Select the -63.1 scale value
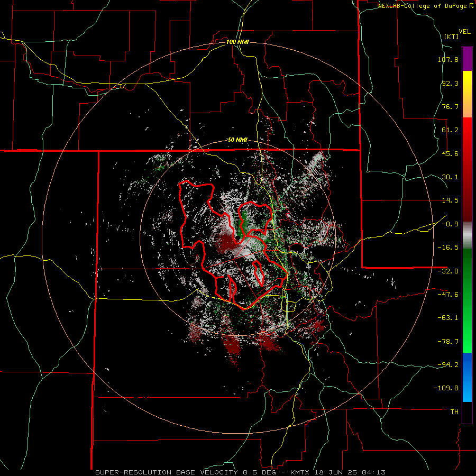Viewport: 476px width, 476px height. coord(448,318)
